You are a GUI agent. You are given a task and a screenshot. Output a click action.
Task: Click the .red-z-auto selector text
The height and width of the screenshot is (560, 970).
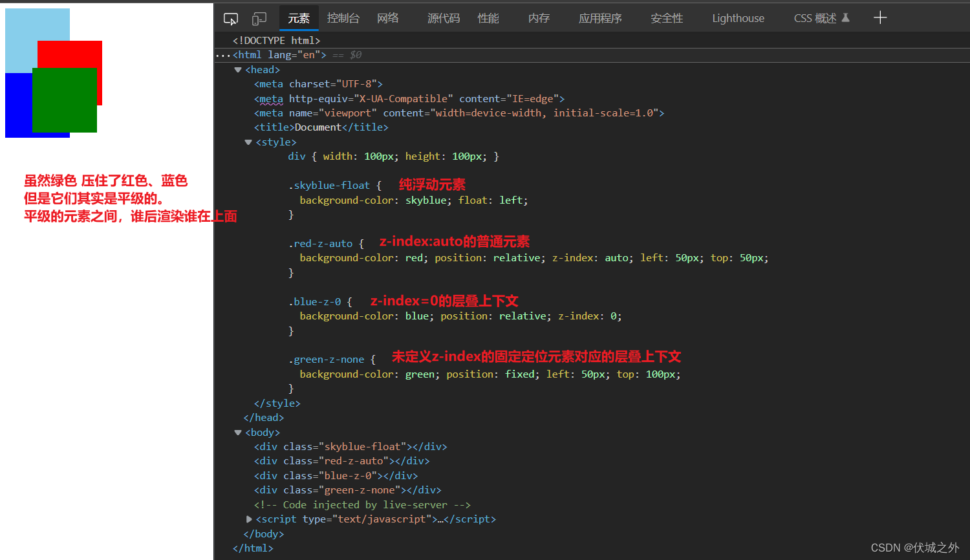pyautogui.click(x=321, y=244)
